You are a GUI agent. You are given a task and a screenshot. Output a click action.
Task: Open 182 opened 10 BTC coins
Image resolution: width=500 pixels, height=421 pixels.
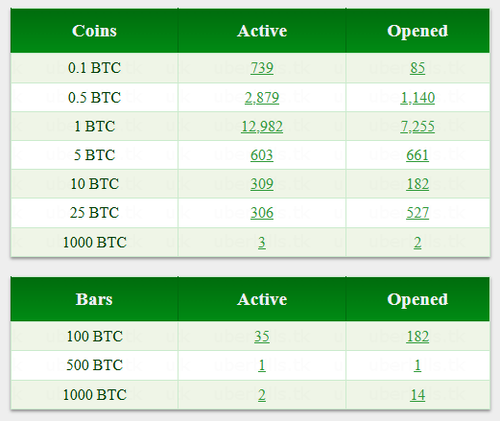[x=417, y=184]
